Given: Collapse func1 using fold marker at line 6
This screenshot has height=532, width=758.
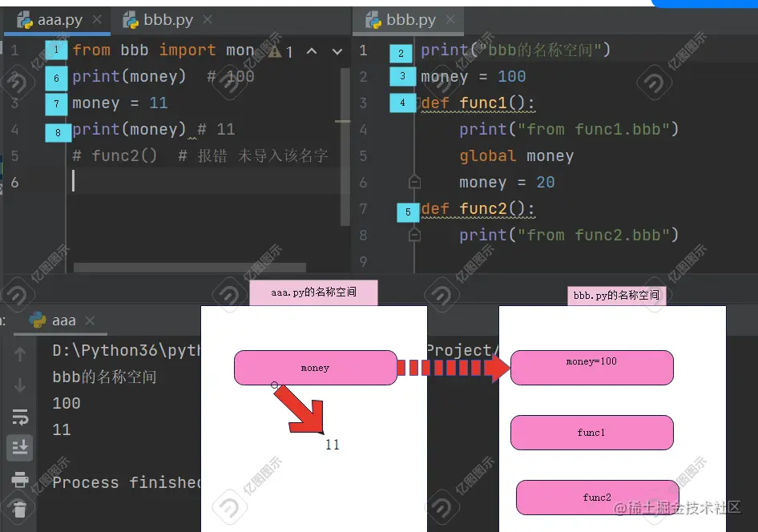Looking at the screenshot, I should tap(414, 182).
